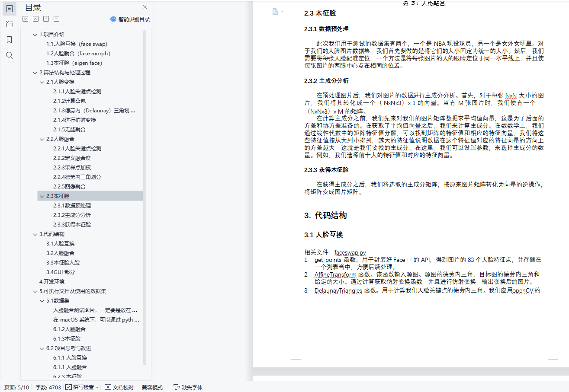Screen dimensions: 569x392
Task: Collapse the 2.1人脸变换 outline node
Action: tap(42, 82)
